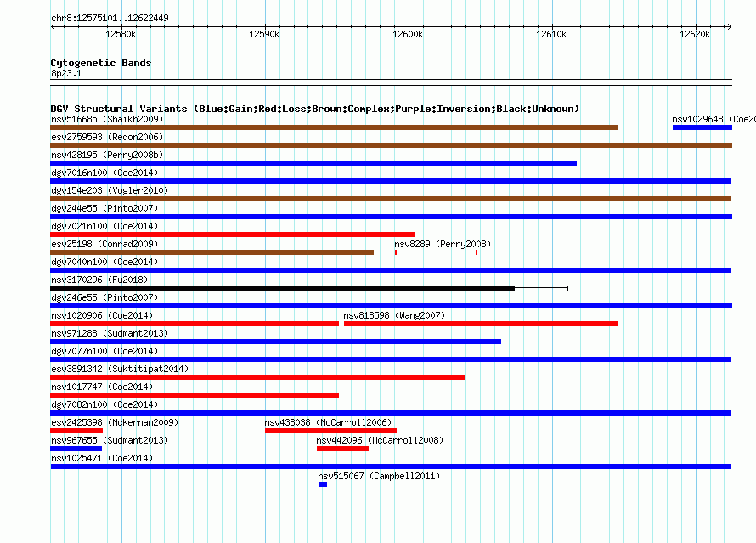Click the 12610k ruler label

(x=551, y=34)
